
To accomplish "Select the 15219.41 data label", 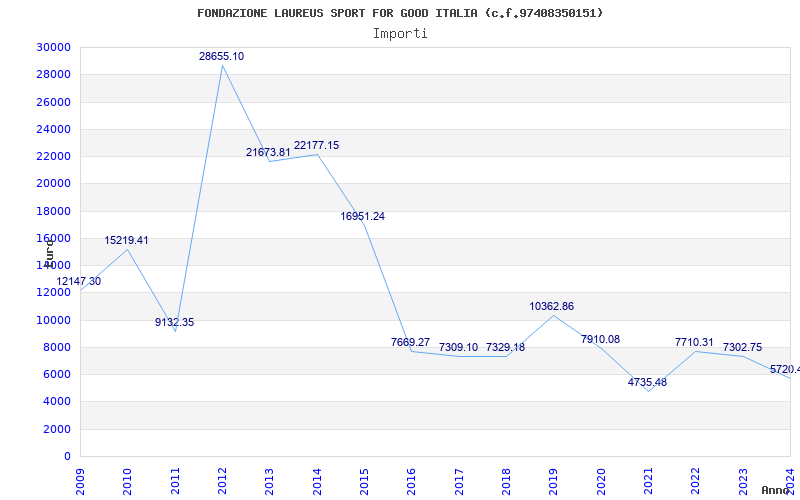I will [x=127, y=240].
